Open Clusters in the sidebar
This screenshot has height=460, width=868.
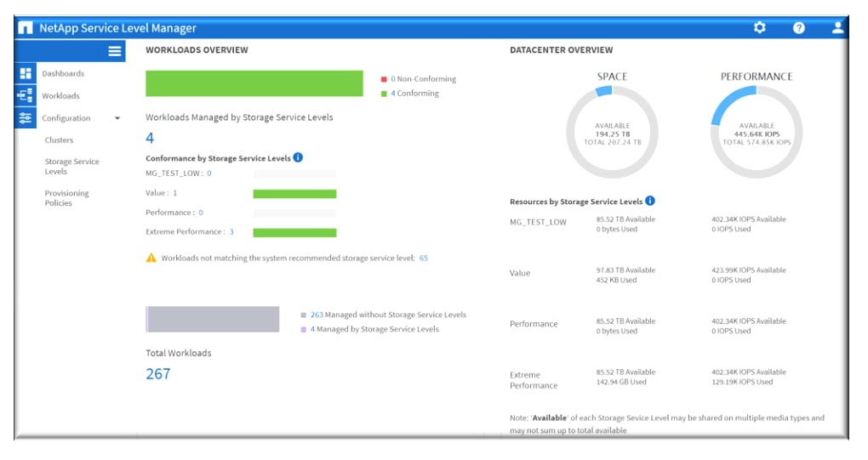[x=59, y=140]
